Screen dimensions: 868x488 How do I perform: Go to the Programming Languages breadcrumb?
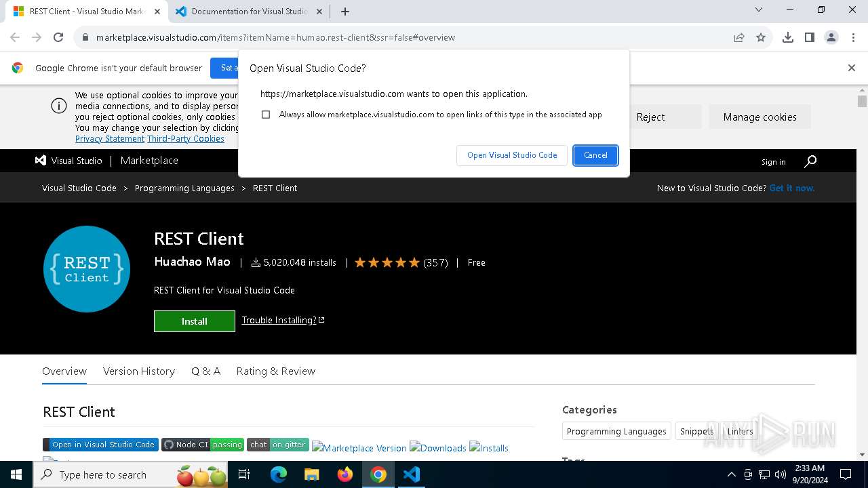point(184,188)
